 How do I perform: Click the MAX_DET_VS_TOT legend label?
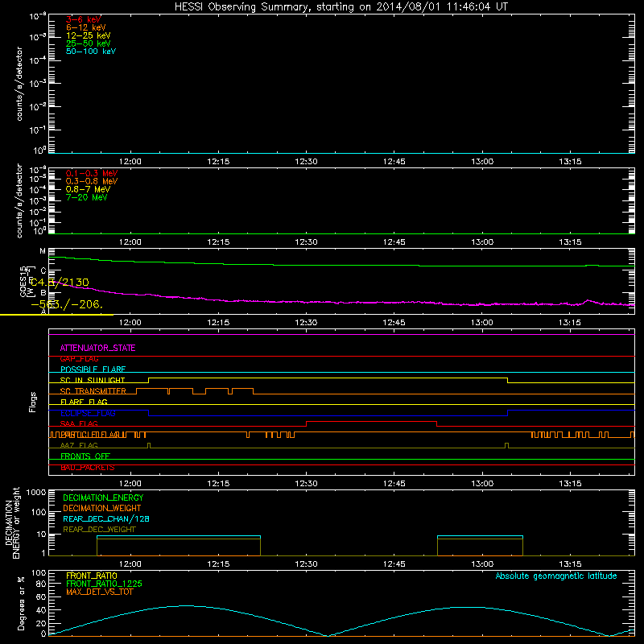(x=99, y=592)
